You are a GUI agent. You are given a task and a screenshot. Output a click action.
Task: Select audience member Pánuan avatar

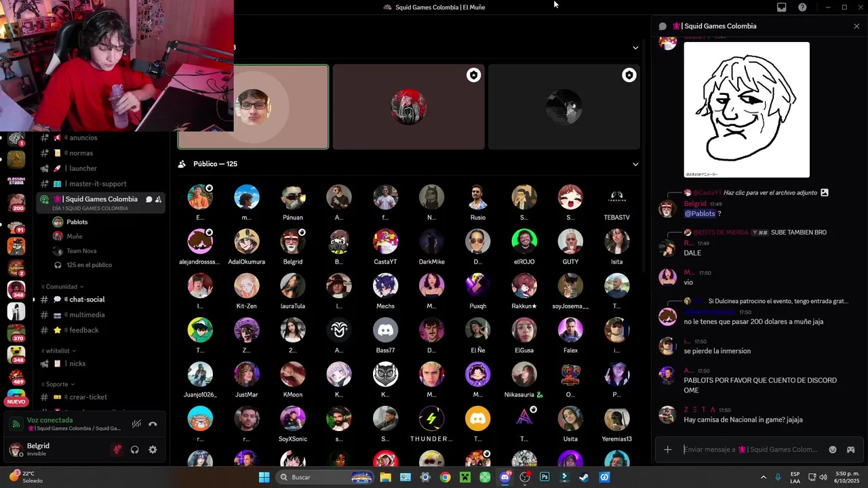click(x=293, y=197)
